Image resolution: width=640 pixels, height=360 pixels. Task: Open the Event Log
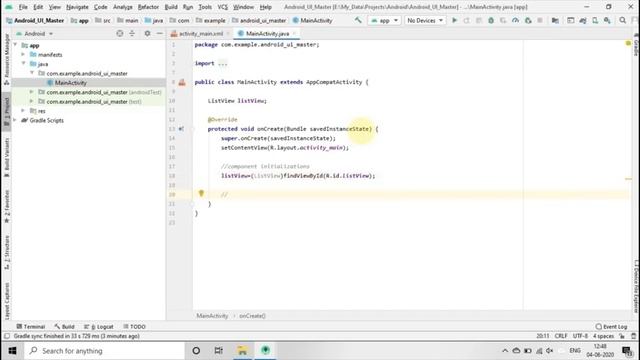tap(611, 327)
